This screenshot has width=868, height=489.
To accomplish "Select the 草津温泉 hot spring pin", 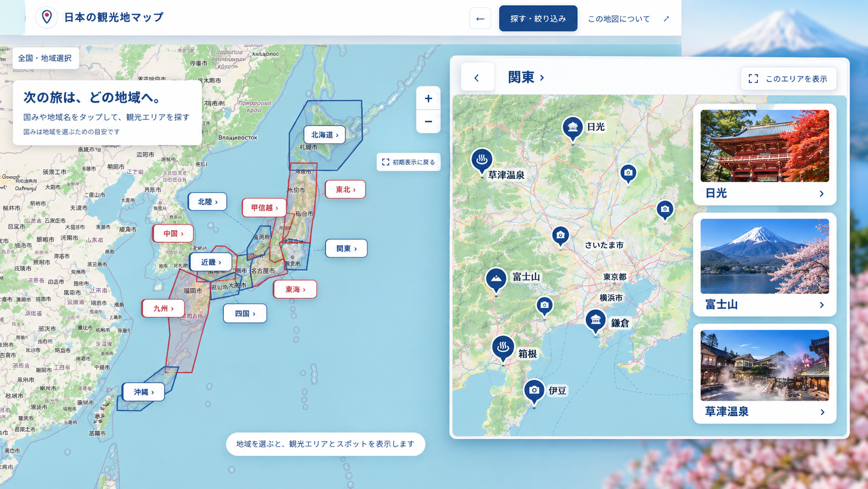I will (x=482, y=160).
